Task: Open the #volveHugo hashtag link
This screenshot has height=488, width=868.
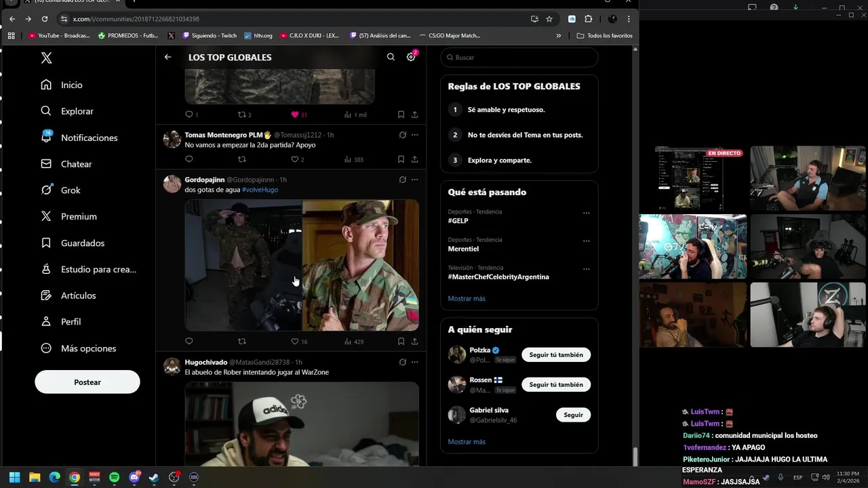Action: tap(260, 190)
